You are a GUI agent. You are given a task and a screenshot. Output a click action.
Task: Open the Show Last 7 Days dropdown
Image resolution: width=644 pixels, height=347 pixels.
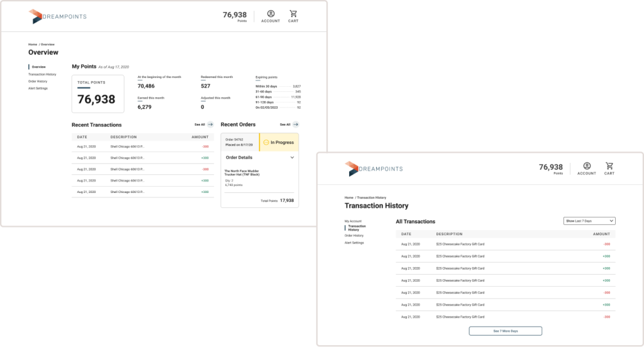point(589,221)
